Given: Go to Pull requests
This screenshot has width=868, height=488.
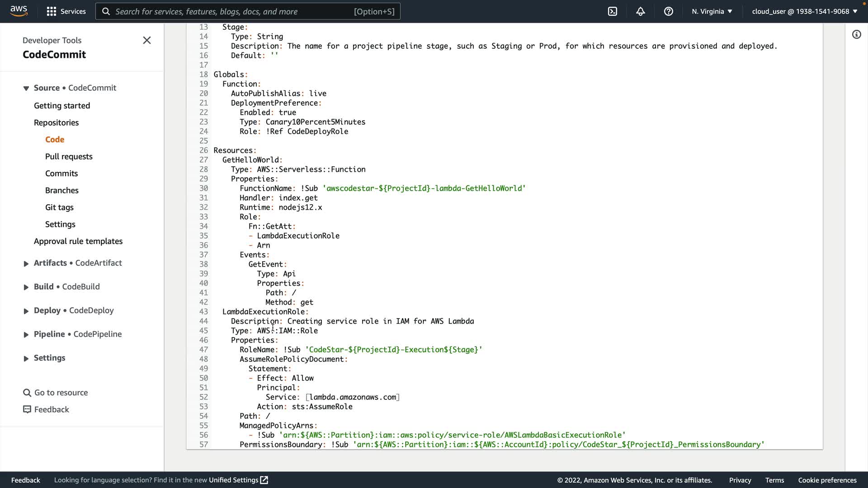Looking at the screenshot, I should tap(69, 156).
